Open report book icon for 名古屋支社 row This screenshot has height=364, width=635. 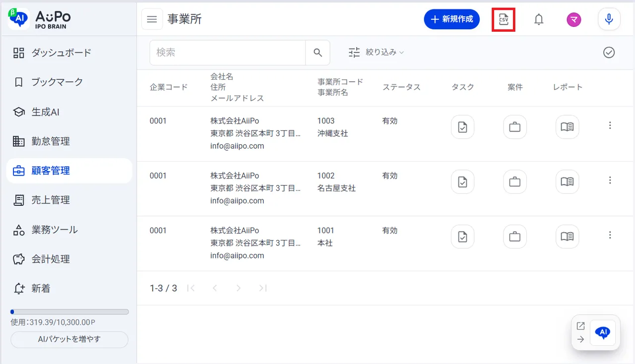(567, 182)
